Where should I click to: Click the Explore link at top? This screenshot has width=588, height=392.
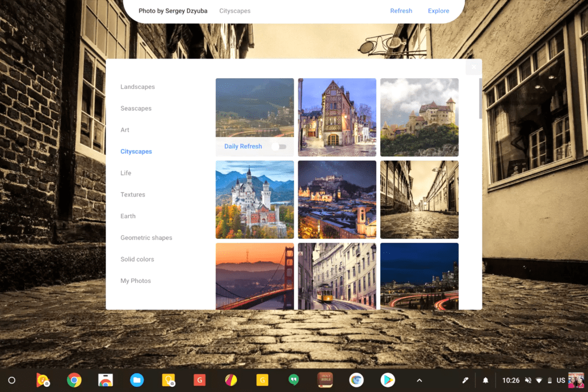[x=438, y=11]
